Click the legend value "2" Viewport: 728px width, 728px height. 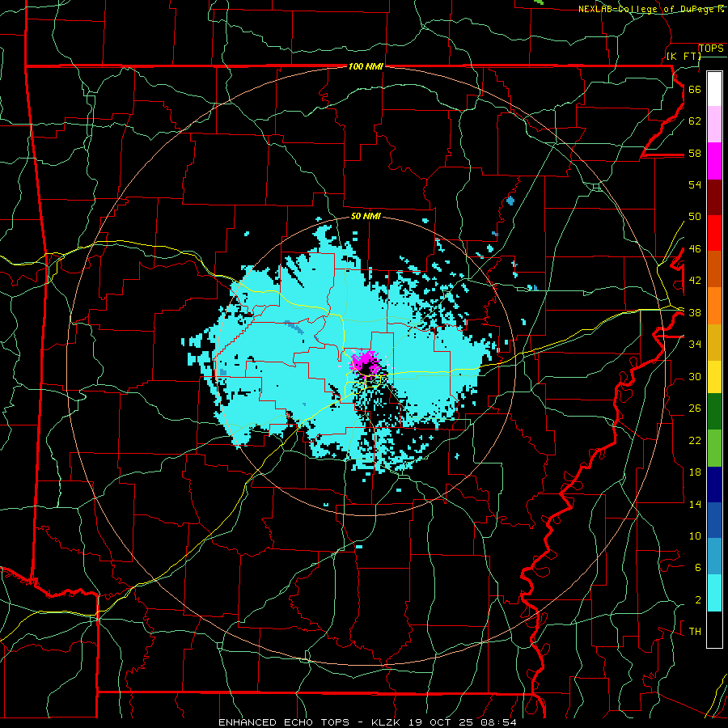[697, 600]
